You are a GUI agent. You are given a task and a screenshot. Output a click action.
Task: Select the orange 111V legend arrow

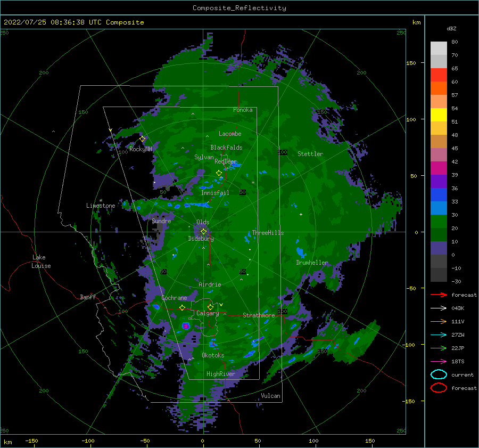coord(439,321)
